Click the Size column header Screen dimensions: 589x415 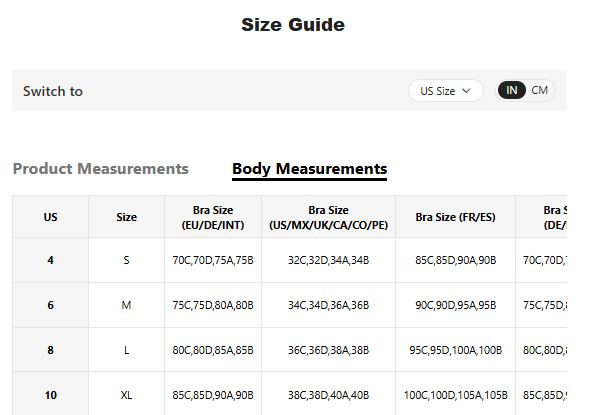click(x=127, y=217)
